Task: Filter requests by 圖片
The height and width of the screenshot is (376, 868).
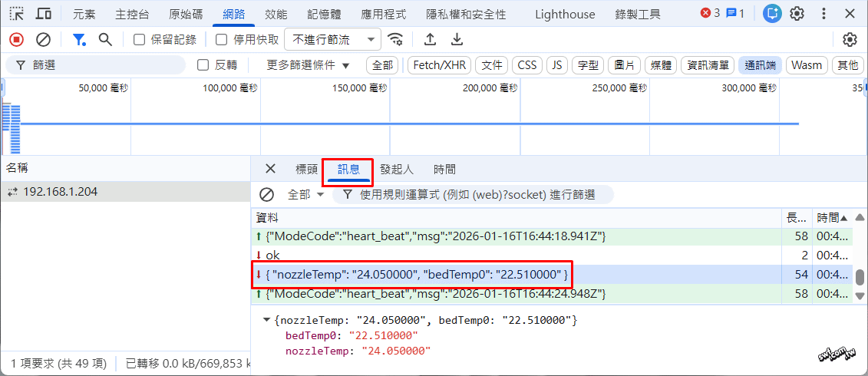Action: pyautogui.click(x=625, y=65)
